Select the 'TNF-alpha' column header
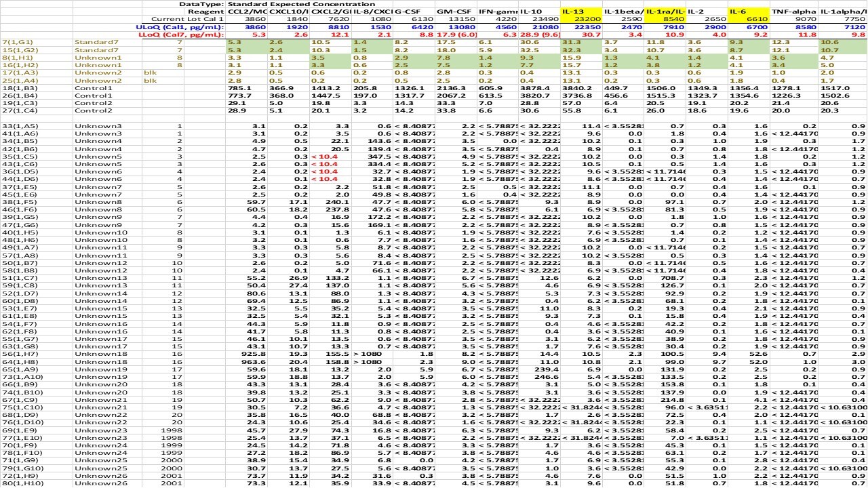Screen dimensions: 868x488 (791, 12)
